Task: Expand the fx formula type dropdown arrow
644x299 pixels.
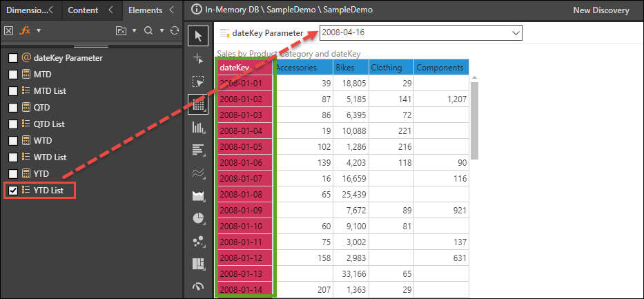Action: click(39, 31)
